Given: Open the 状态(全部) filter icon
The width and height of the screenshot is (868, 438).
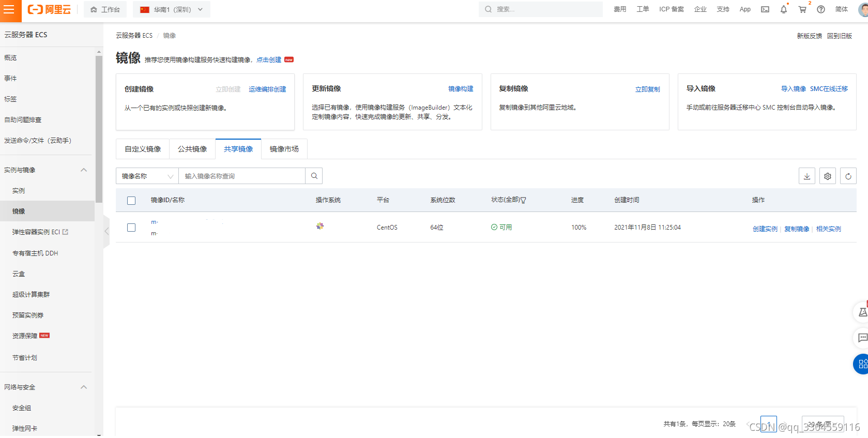Looking at the screenshot, I should [x=523, y=200].
